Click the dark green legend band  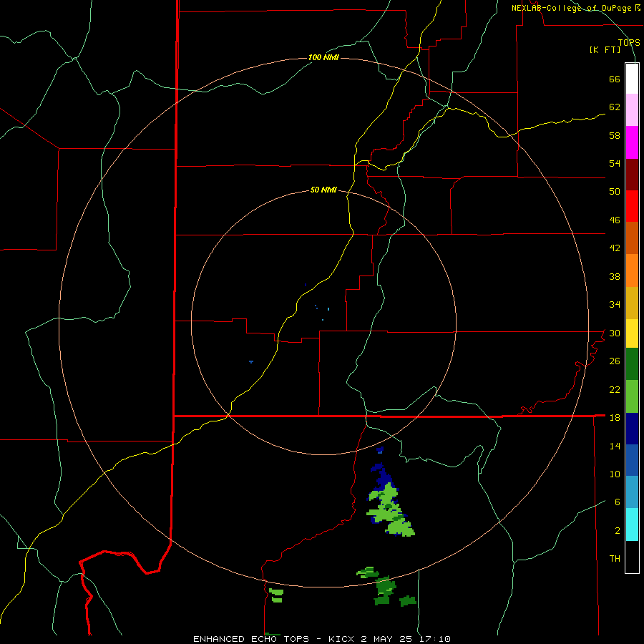point(632,364)
